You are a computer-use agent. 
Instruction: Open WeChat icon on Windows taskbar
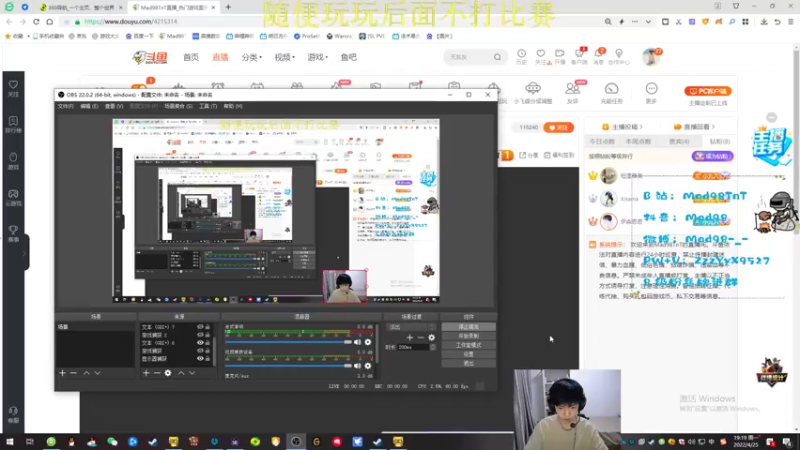click(112, 441)
